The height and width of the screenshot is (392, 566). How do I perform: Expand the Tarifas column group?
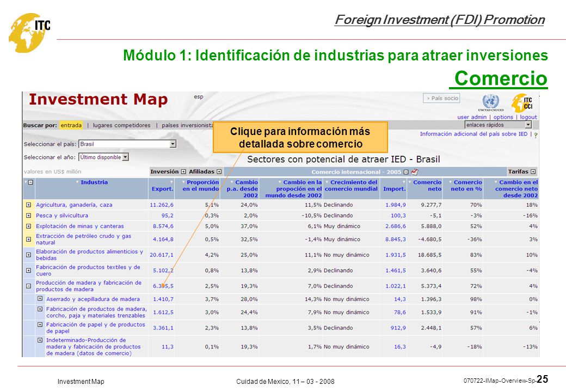[533, 172]
